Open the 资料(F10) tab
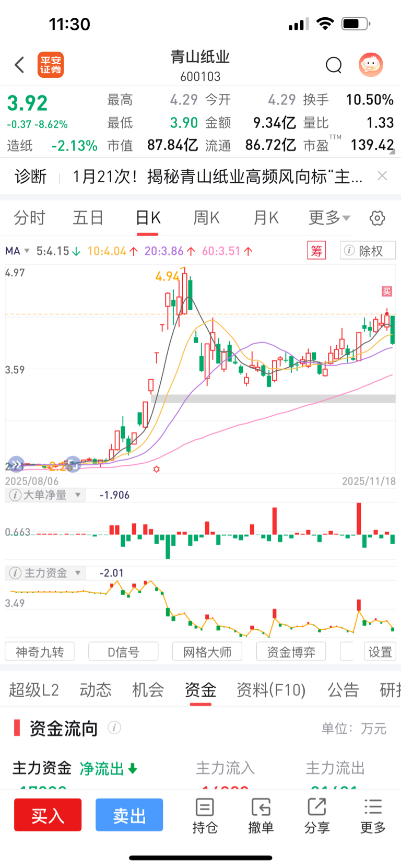The width and height of the screenshot is (401, 868). click(271, 690)
